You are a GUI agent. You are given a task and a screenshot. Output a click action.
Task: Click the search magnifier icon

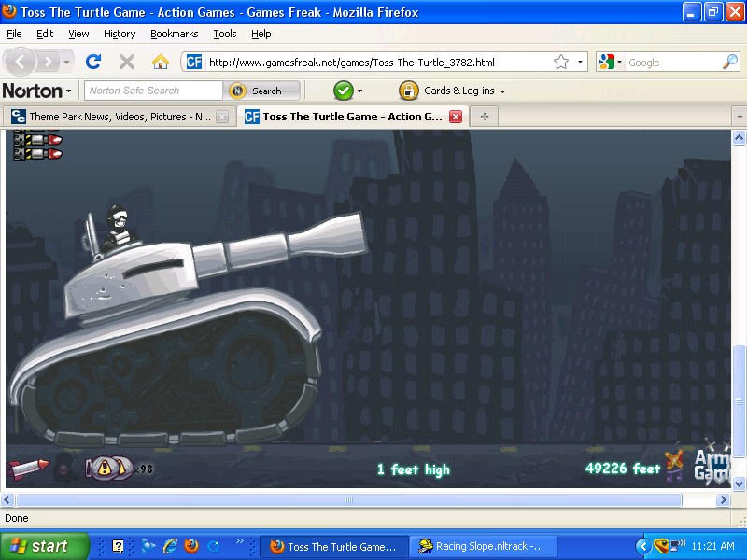[730, 62]
